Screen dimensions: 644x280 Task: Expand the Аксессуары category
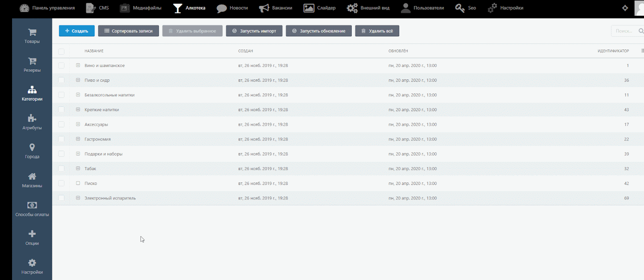78,124
